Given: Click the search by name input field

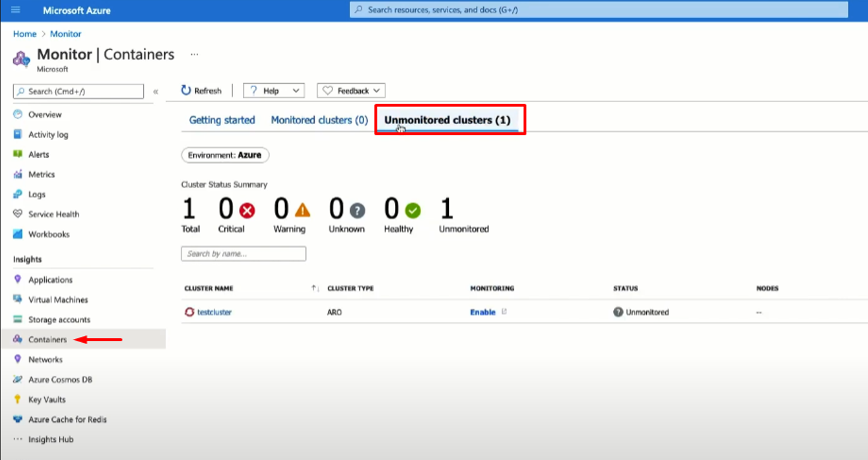Looking at the screenshot, I should (x=243, y=253).
